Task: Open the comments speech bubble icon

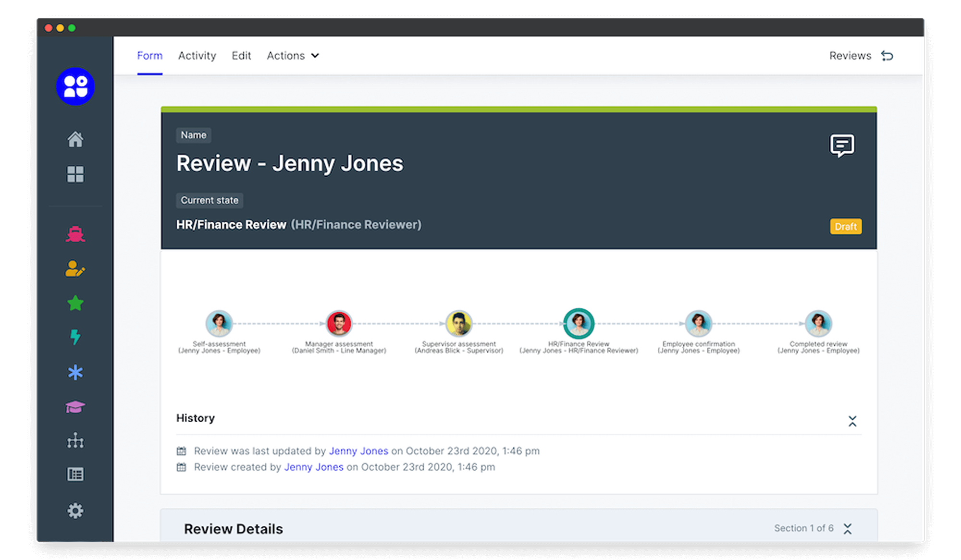Action: tap(842, 146)
